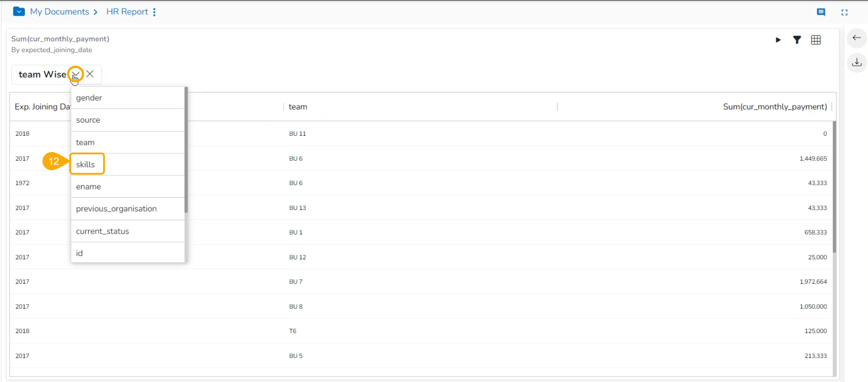Click the table vertical scrollbar
This screenshot has height=382, width=868.
click(x=834, y=186)
